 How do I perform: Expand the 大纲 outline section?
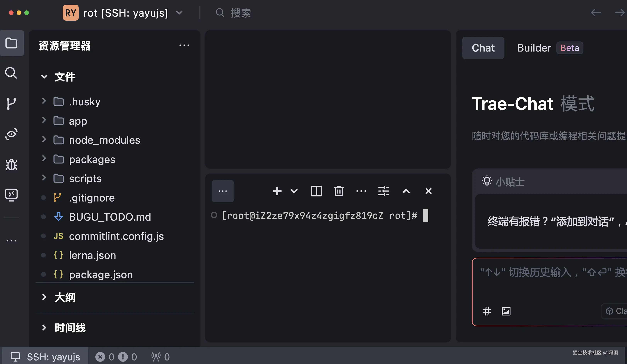pos(44,297)
